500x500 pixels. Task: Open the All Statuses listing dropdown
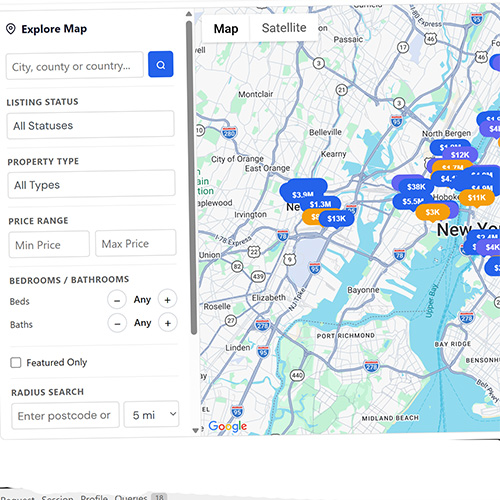(x=90, y=125)
